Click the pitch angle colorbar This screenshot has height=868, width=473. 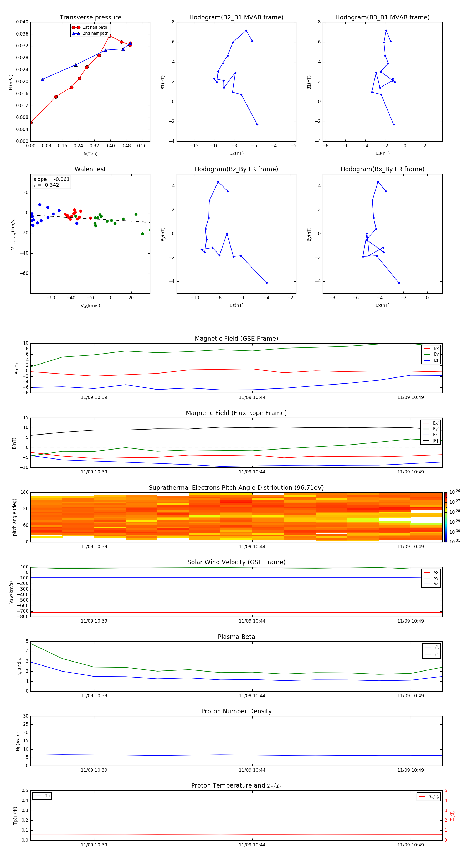[446, 517]
